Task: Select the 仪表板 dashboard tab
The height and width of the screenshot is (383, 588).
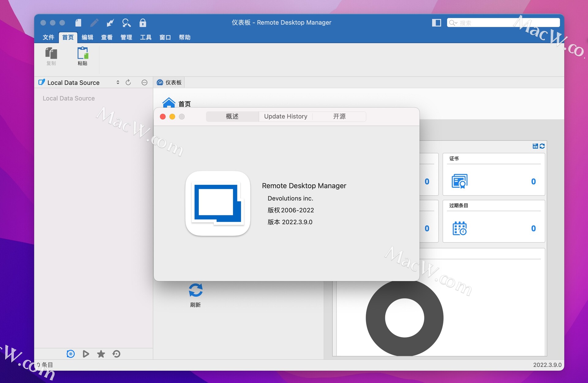Action: [x=169, y=82]
